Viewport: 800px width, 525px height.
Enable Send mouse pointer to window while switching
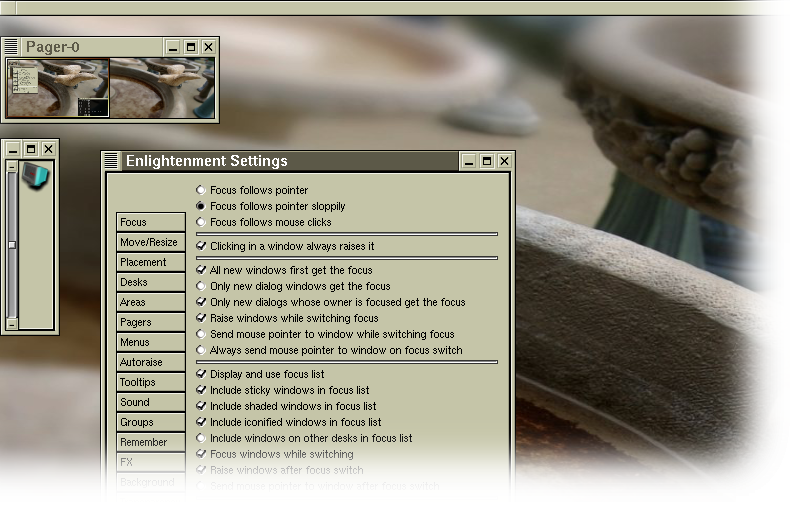point(326,334)
